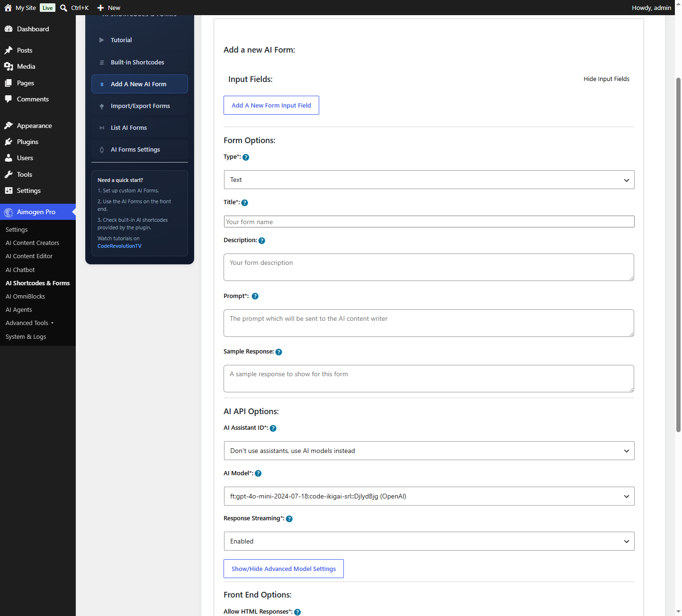The height and width of the screenshot is (616, 682).
Task: Click the Media icon in sidebar
Action: click(9, 66)
